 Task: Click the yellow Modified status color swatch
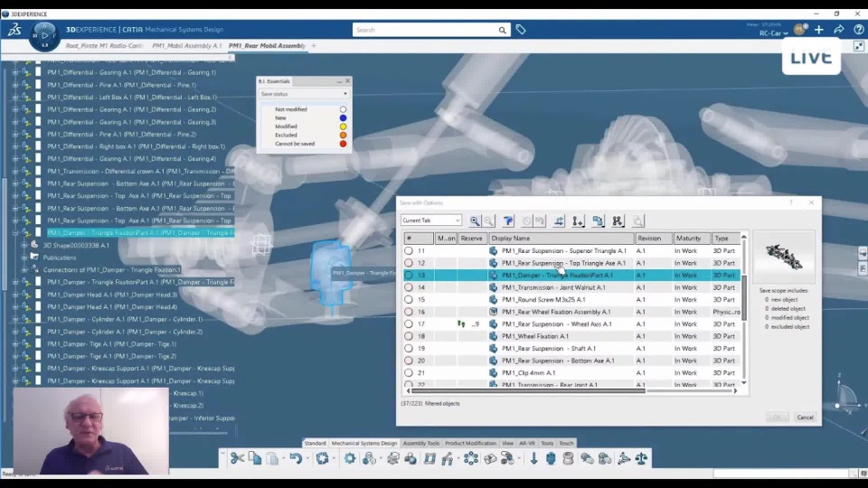coord(343,127)
